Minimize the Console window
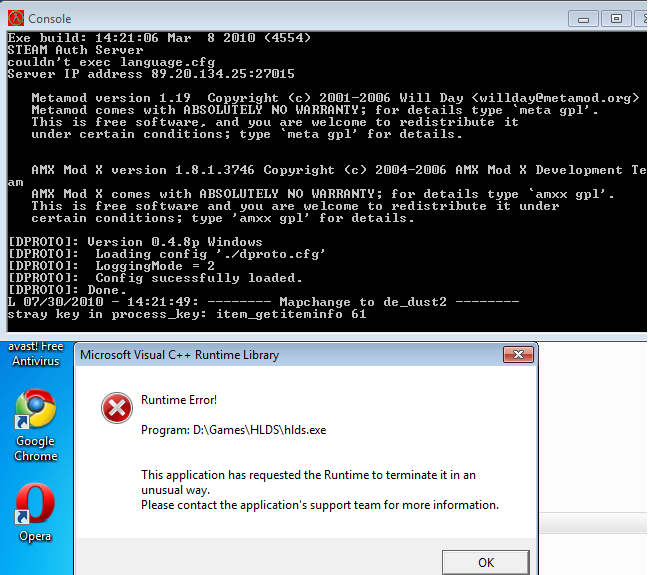The width and height of the screenshot is (648, 575). (583, 19)
